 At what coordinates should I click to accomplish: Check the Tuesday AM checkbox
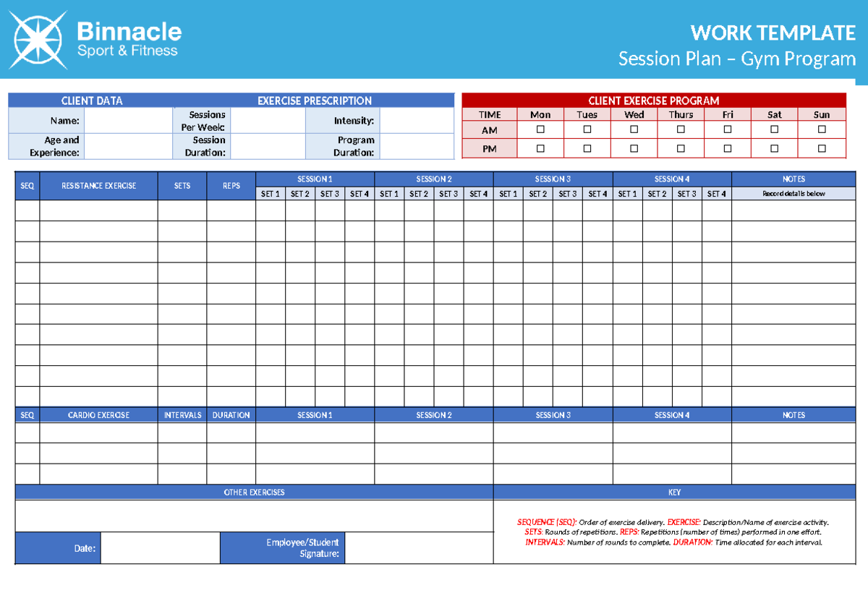(x=587, y=129)
